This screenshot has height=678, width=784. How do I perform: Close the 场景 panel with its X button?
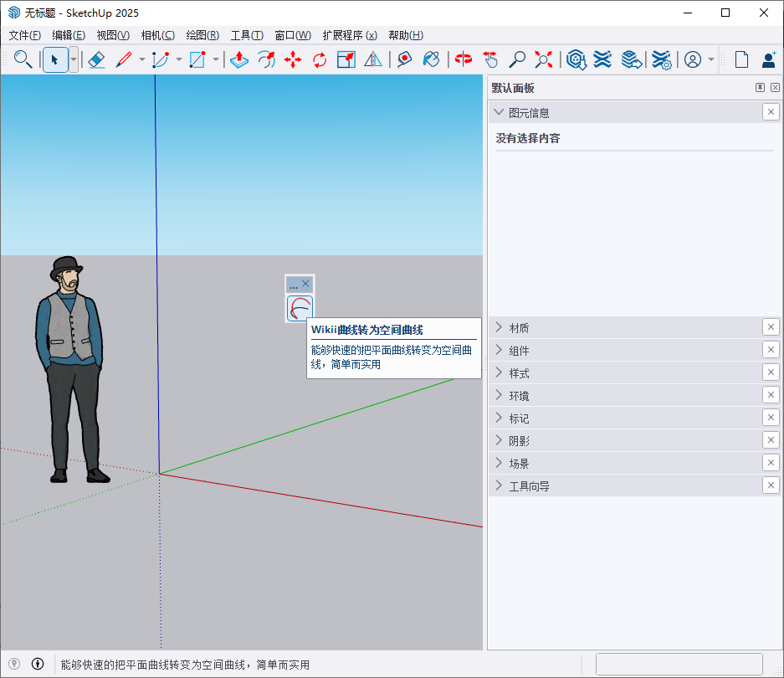click(x=771, y=462)
